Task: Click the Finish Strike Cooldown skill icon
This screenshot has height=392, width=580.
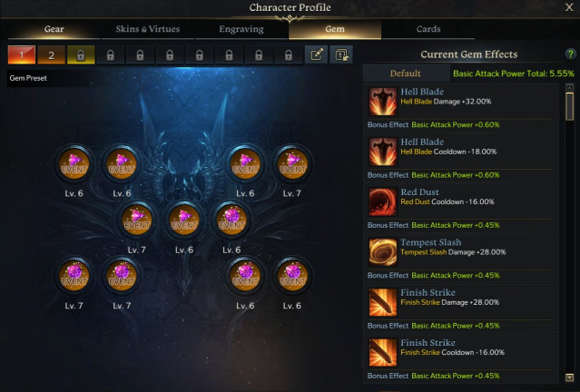Action: [x=383, y=352]
